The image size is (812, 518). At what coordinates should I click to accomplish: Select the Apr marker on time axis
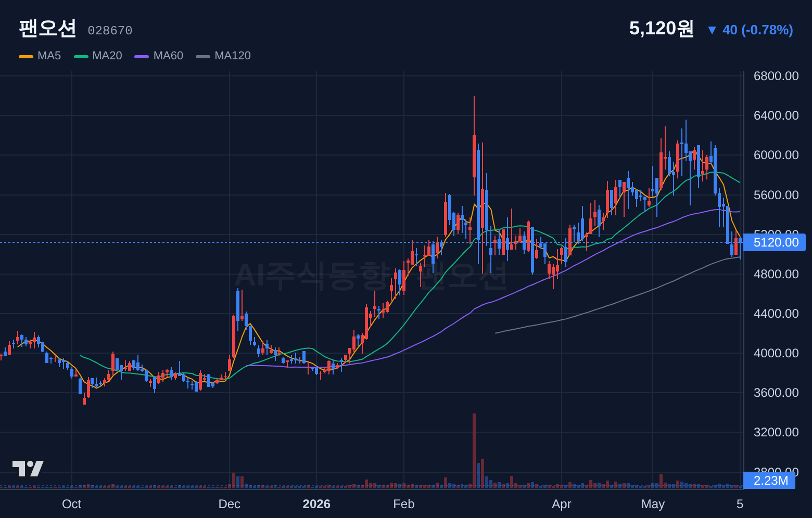coord(562,504)
